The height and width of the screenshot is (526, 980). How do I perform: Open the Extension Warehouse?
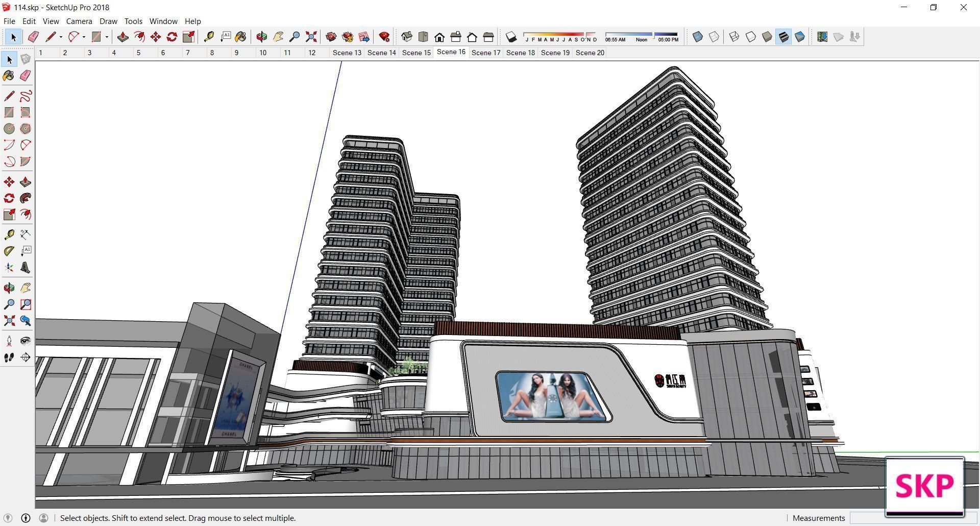[348, 37]
